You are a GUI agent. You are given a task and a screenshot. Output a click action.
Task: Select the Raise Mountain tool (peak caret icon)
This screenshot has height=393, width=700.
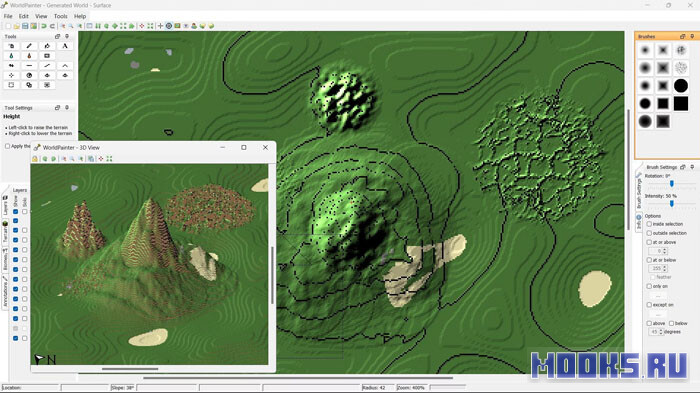point(65,66)
